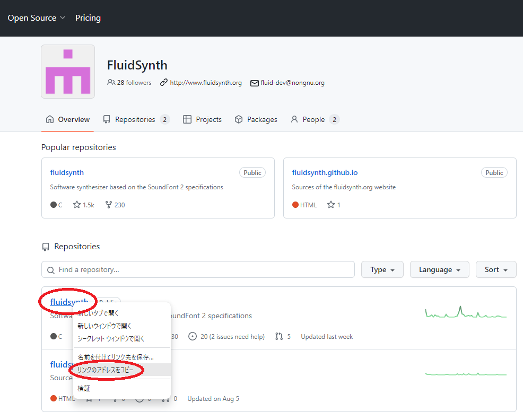The width and height of the screenshot is (523, 420).
Task: Open the fluidsynth.github.io repository link
Action: pyautogui.click(x=325, y=172)
